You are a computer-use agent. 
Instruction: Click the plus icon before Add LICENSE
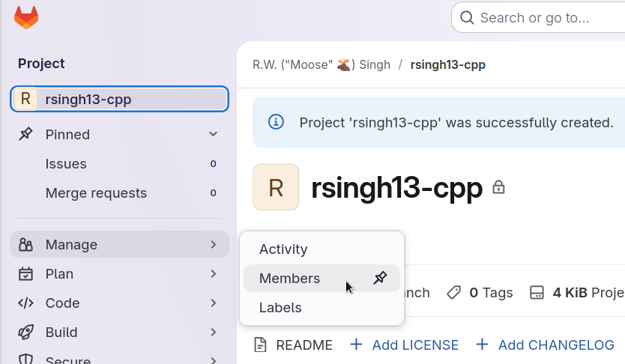coord(356,345)
